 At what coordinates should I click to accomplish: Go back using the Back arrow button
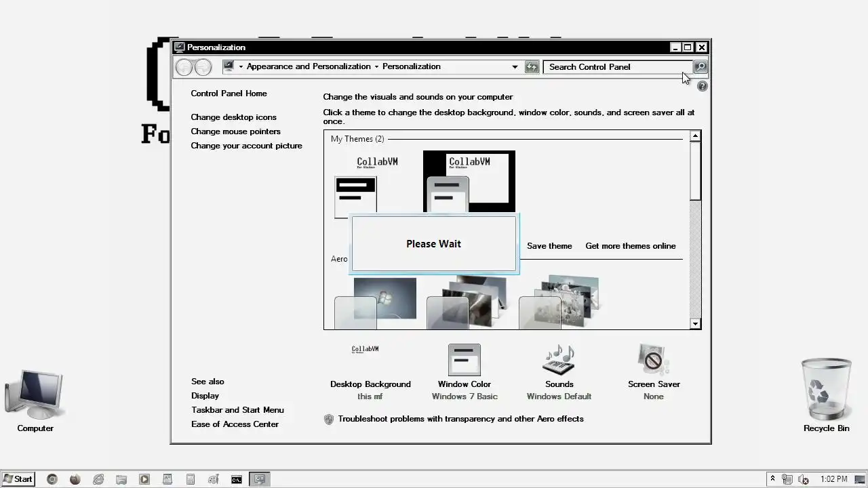[x=184, y=66]
